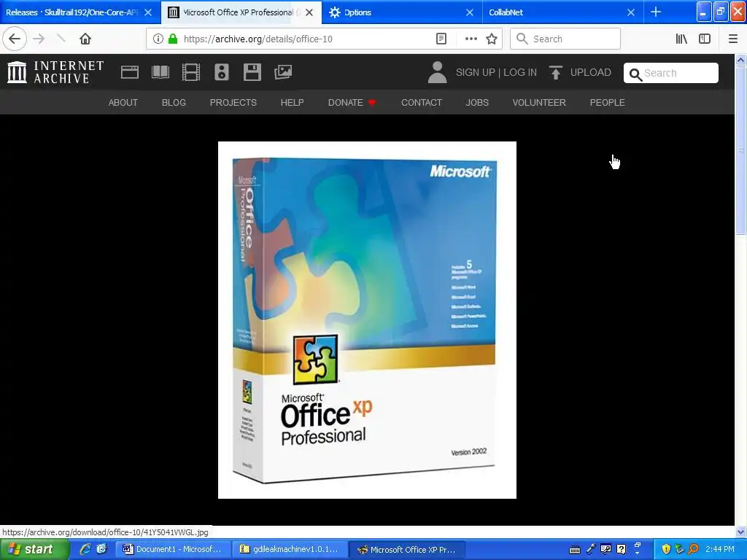Click the upload arrow icon

[555, 72]
